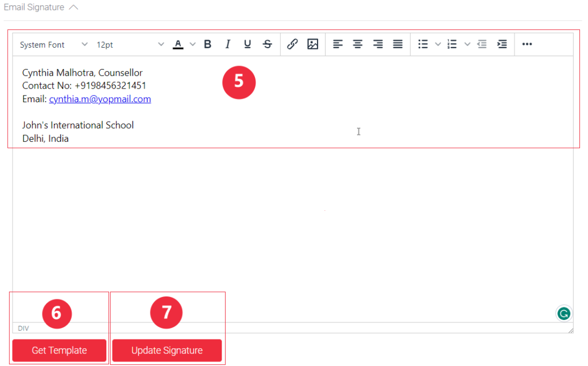Align text to the right
The image size is (588, 366).
pyautogui.click(x=377, y=44)
